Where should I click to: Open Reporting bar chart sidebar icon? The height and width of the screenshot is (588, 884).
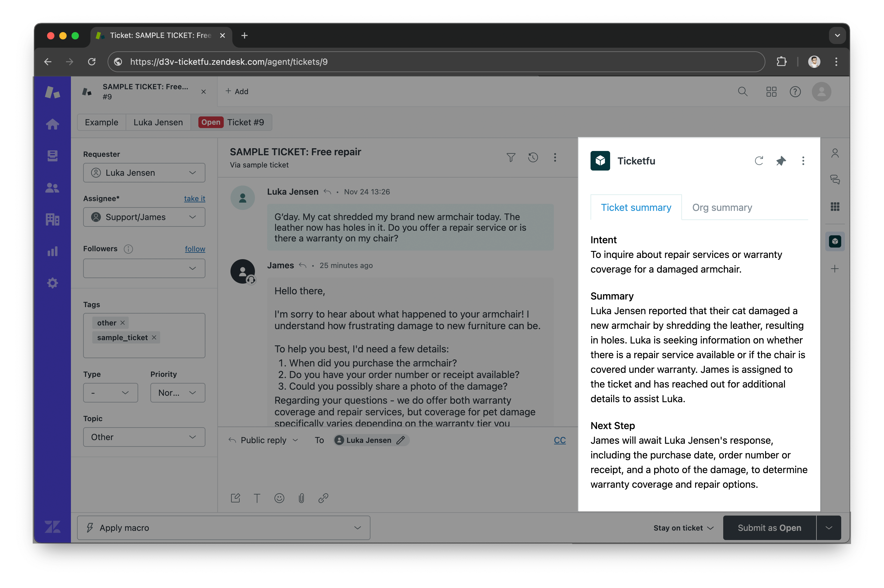53,251
